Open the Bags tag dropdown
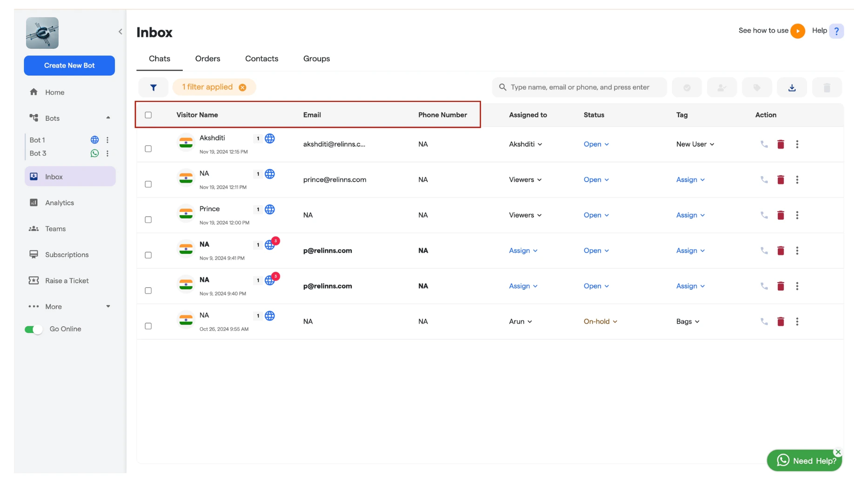Image resolution: width=868 pixels, height=502 pixels. coord(688,322)
